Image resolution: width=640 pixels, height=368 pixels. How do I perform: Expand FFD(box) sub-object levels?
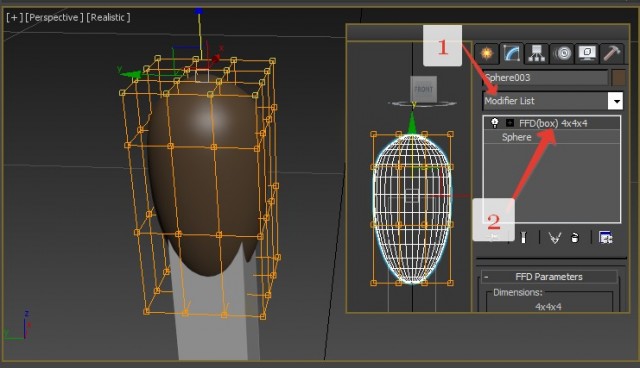point(509,123)
